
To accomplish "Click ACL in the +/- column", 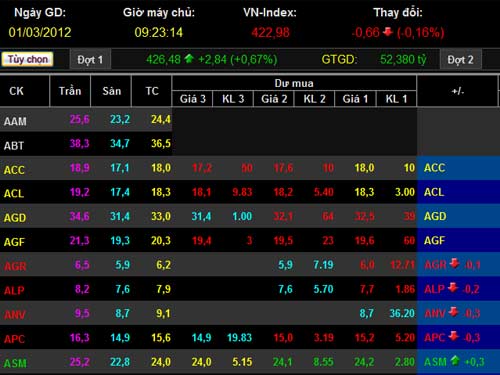I will 434,192.
